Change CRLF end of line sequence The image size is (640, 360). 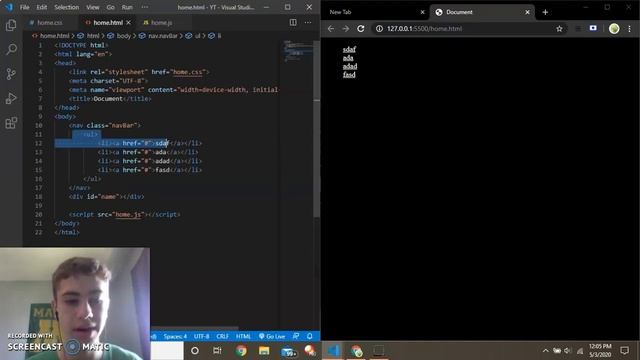[x=222, y=336]
